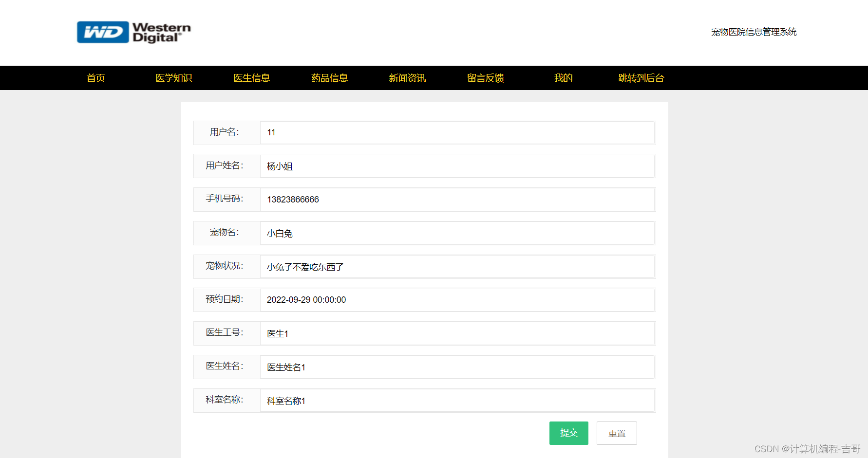
Task: Click the green 提交 button
Action: [x=569, y=433]
